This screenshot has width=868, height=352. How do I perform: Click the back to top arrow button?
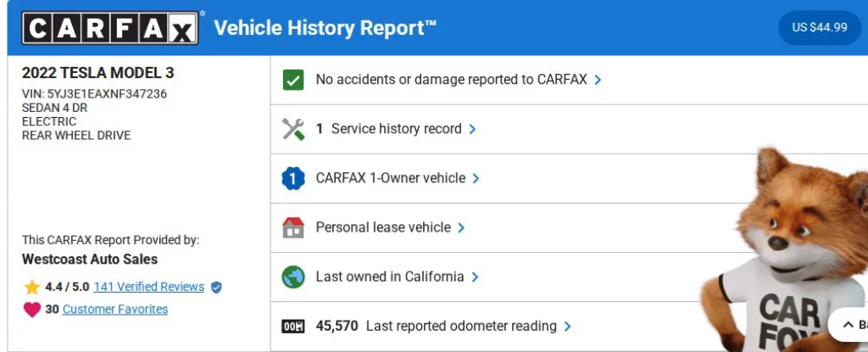click(848, 324)
